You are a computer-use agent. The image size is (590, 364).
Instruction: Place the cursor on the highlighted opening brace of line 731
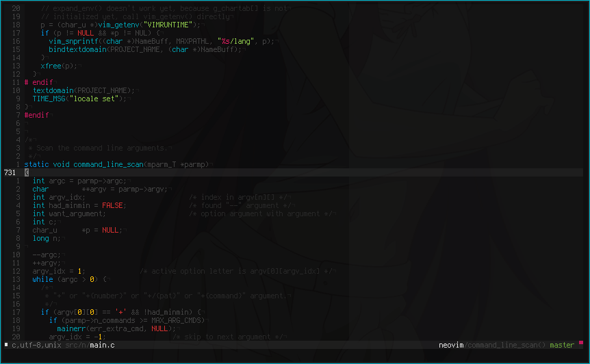click(x=26, y=172)
